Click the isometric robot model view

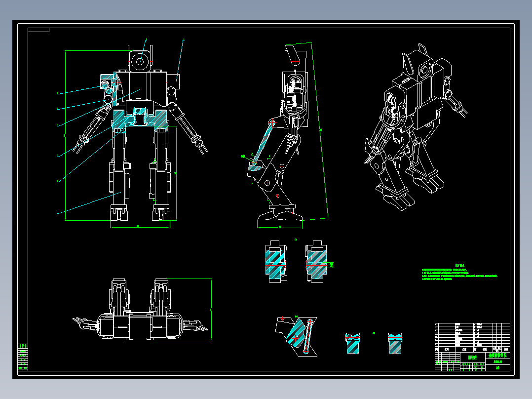pos(416,127)
